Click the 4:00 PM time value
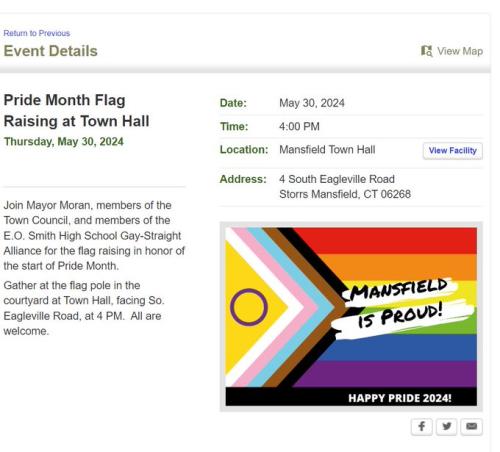The height and width of the screenshot is (452, 500). (x=299, y=126)
